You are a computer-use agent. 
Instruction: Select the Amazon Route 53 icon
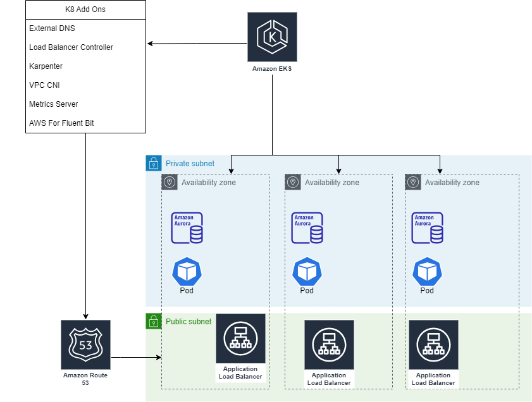(85, 344)
